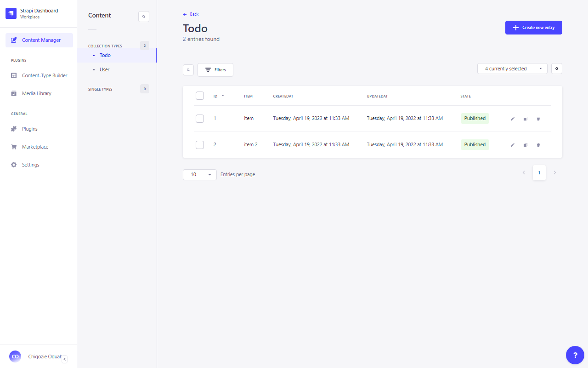
Task: Toggle the select-all checkbox in table header
Action: click(200, 96)
